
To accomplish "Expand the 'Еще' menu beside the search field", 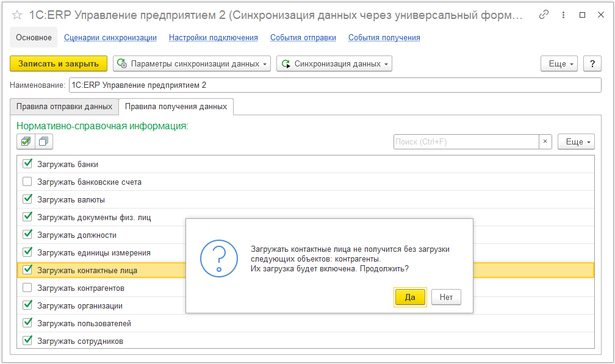I will click(576, 142).
